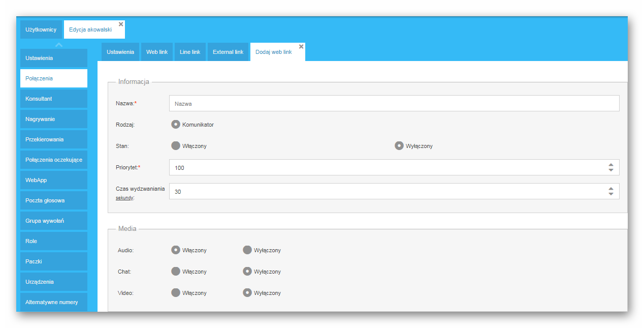Open Role section

point(54,241)
